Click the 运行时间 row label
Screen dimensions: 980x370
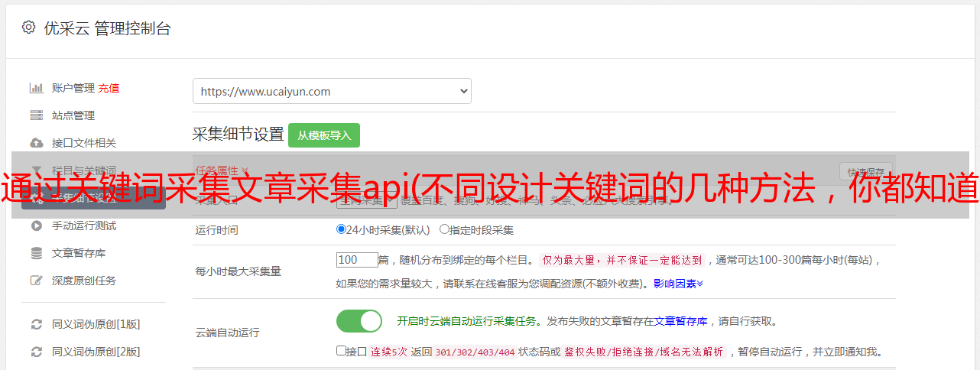coord(217,229)
